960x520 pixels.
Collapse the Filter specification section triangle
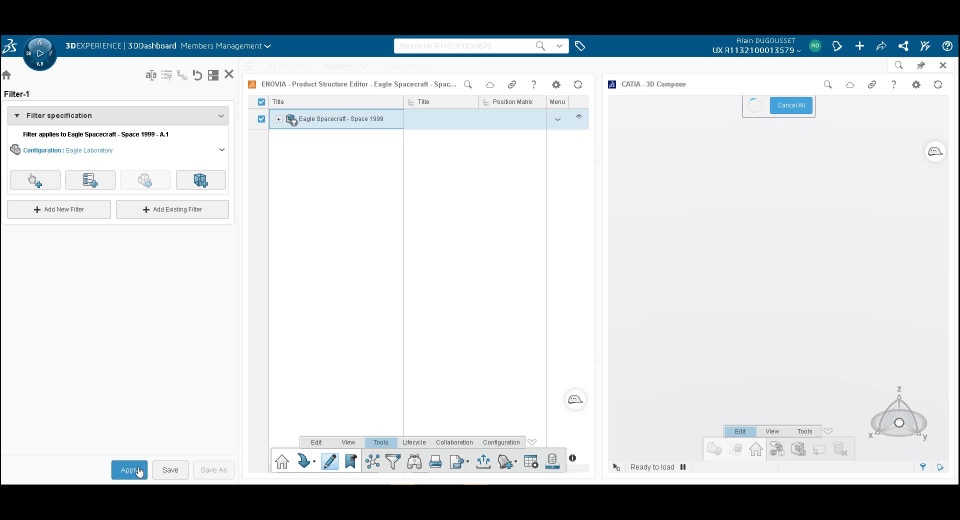[x=17, y=115]
